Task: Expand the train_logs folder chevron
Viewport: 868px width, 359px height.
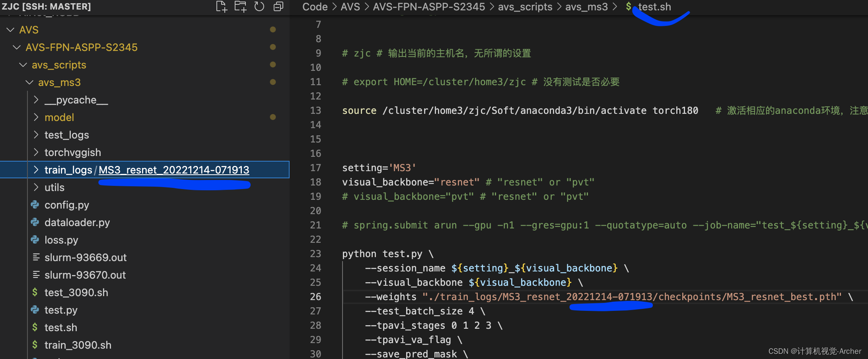Action: point(36,170)
